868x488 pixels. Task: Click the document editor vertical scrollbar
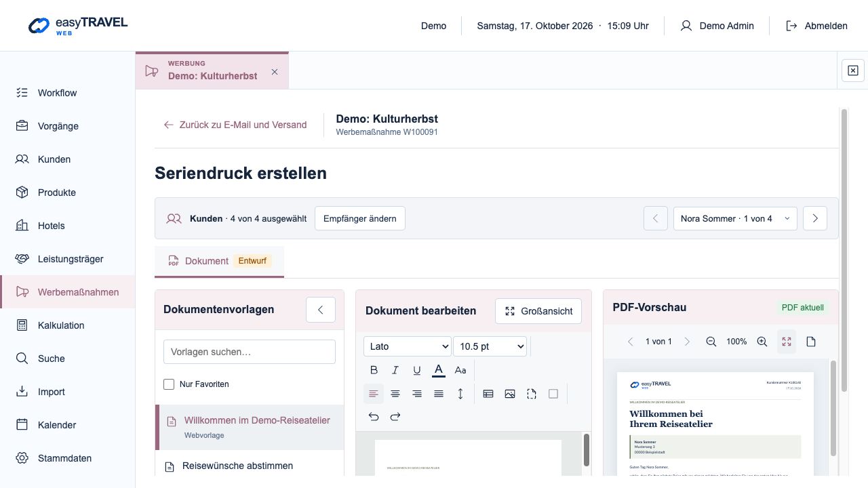click(x=587, y=450)
